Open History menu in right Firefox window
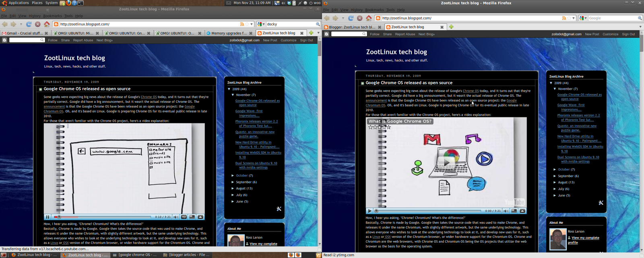644x258 pixels. click(x=357, y=10)
